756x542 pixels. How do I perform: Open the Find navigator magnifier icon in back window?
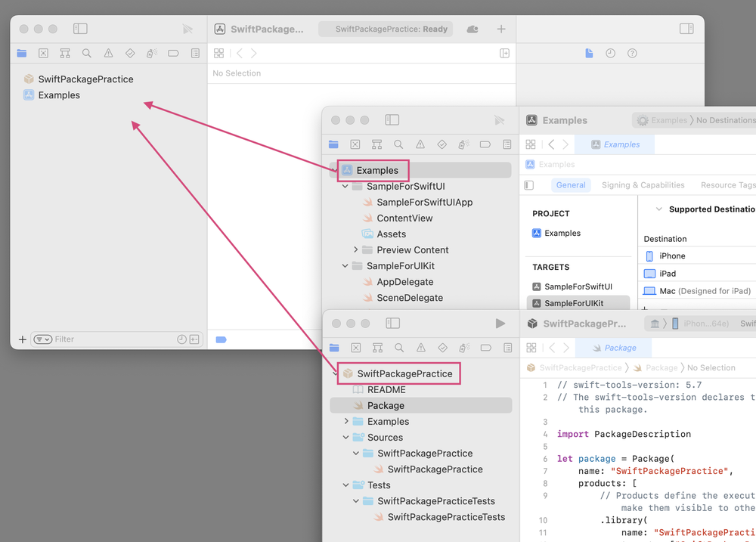click(x=87, y=54)
